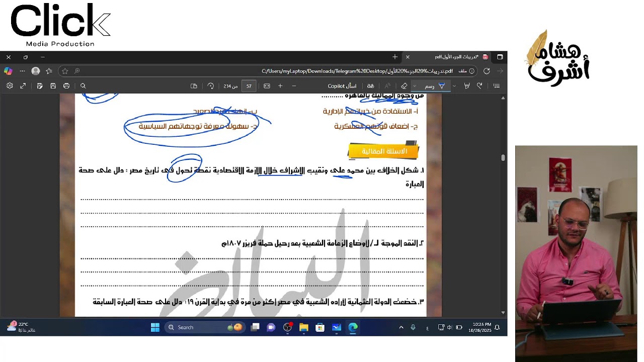The width and height of the screenshot is (644, 362).
Task: Click the taskbar Search box
Action: click(x=205, y=327)
